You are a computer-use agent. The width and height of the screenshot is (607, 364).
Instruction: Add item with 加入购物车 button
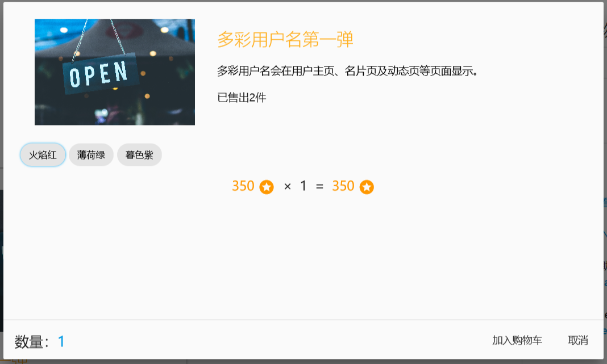click(517, 340)
